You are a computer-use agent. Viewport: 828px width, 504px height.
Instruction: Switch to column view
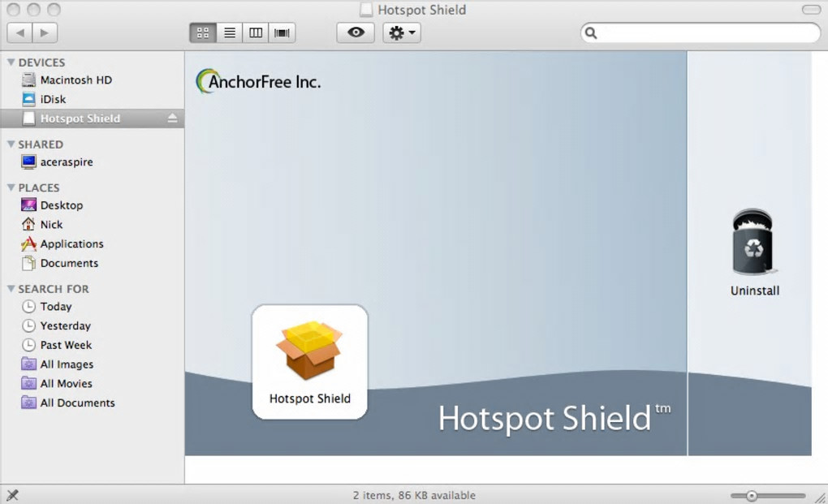click(x=256, y=32)
